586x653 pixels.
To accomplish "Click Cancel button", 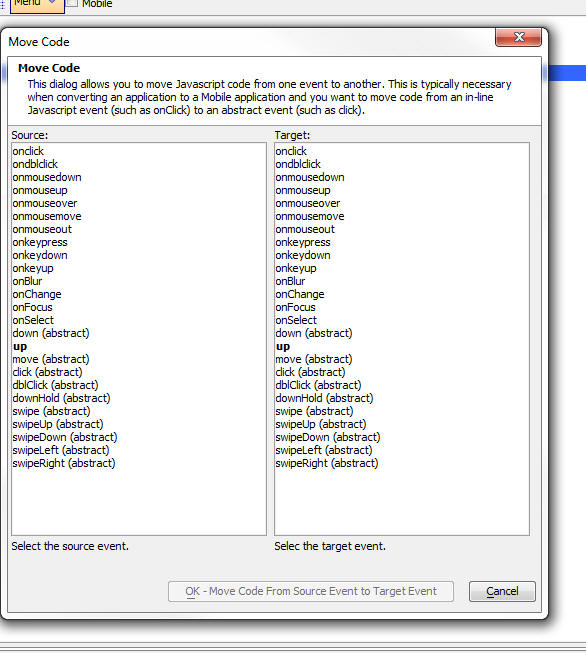I will (502, 591).
